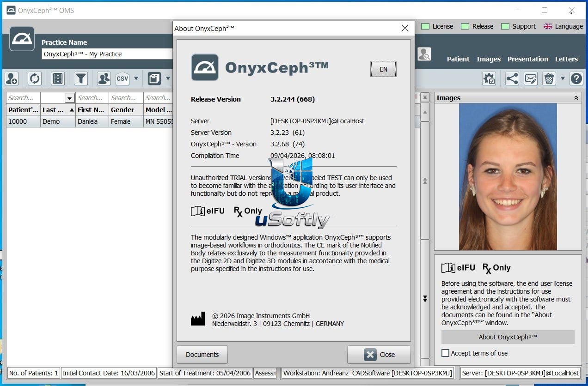Image resolution: width=588 pixels, height=386 pixels.
Task: Click the green Release status indicator
Action: 465,26
